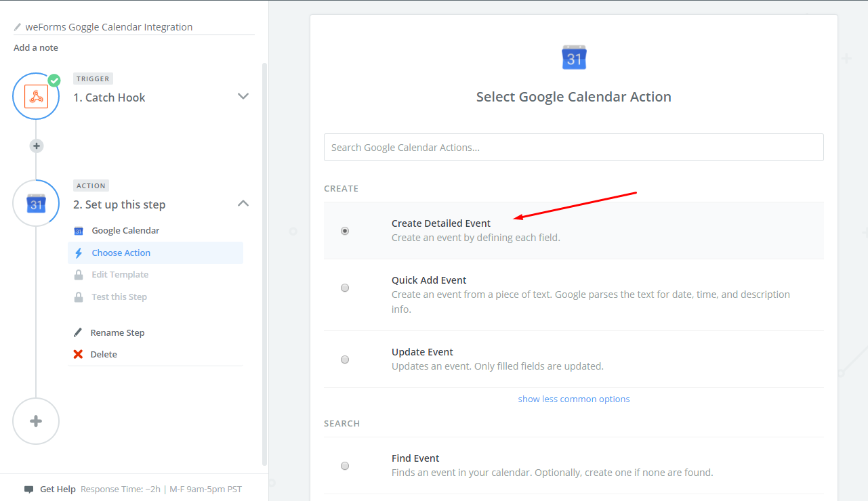The width and height of the screenshot is (868, 501).
Task: Open the webhook Catch Hook trigger icon
Action: pos(36,97)
